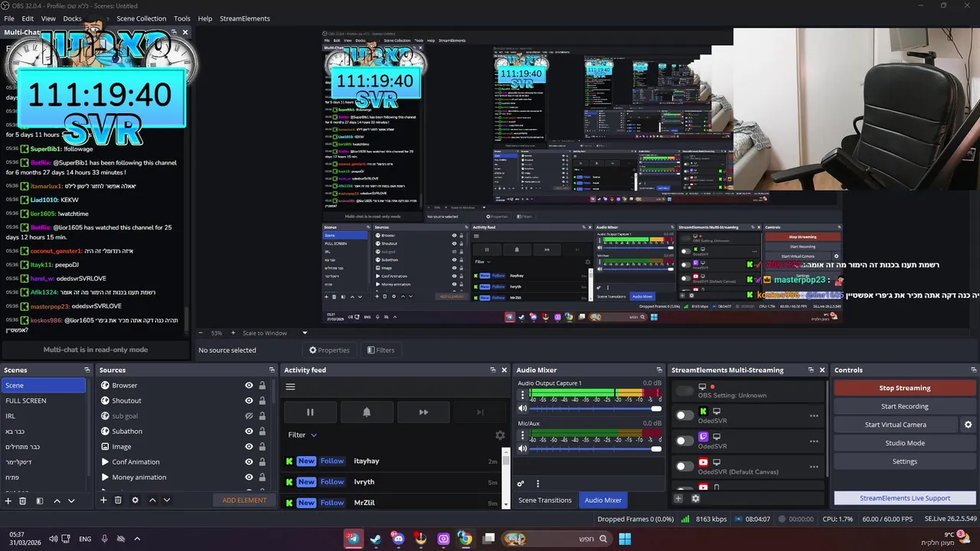980x551 pixels.
Task: Move source down arrow in Sources toolbar
Action: click(167, 500)
